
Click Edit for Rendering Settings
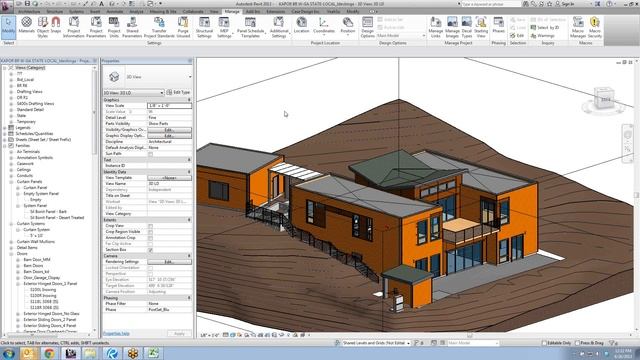coord(169,262)
